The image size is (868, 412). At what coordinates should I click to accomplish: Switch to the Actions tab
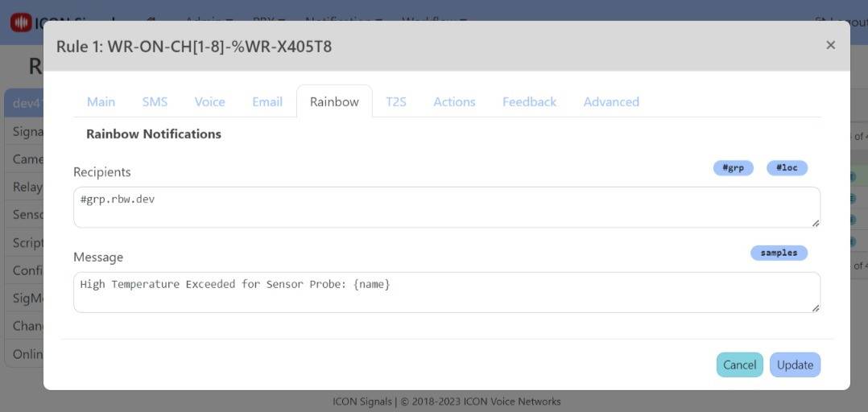pos(454,101)
